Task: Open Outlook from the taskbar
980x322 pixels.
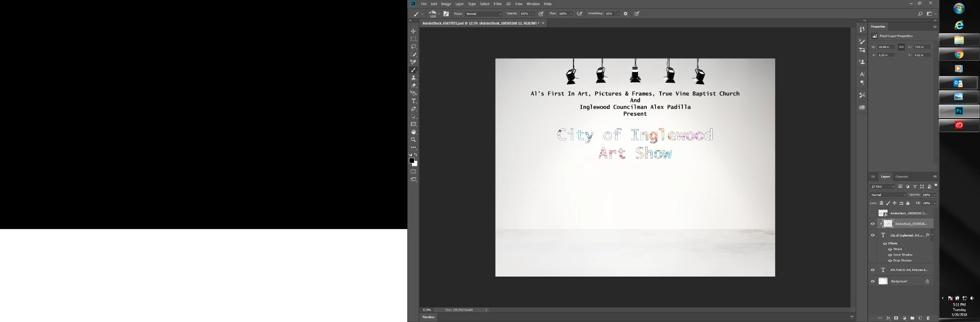Action: (x=959, y=83)
